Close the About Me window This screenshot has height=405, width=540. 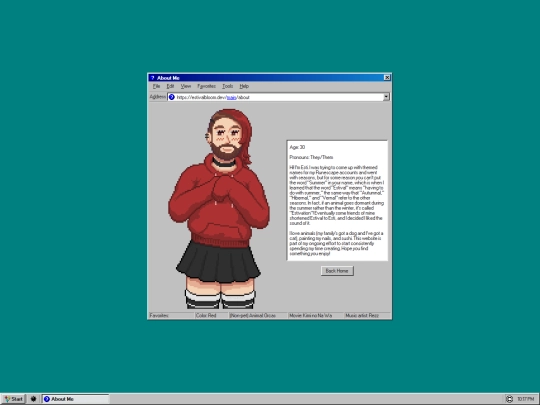(387, 77)
